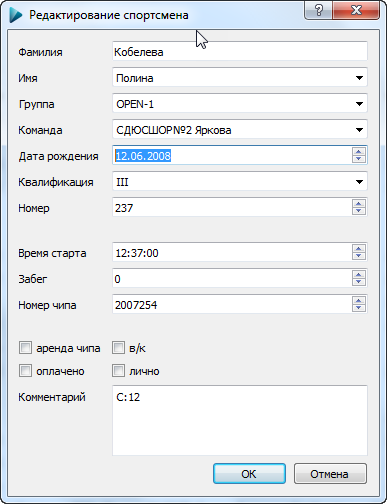387x504 pixels.
Task: Close the Редактирование спортсмена dialog
Action: [356, 10]
